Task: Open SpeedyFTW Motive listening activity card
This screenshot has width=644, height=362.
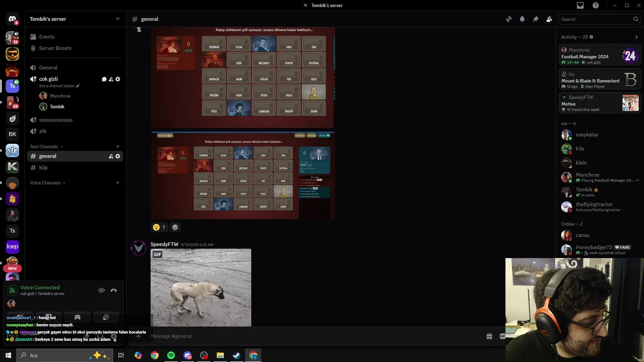Action: pyautogui.click(x=600, y=103)
